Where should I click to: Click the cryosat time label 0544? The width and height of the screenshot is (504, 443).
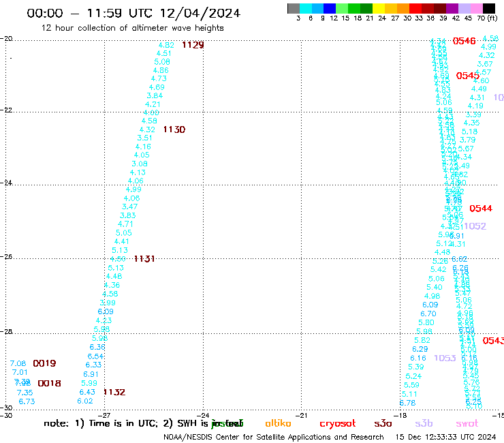481,209
